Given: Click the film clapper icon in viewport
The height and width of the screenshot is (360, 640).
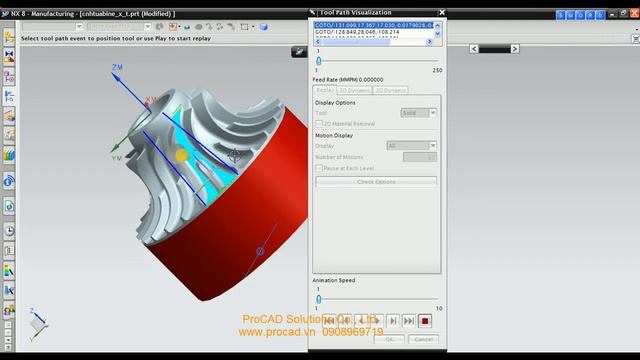Looking at the screenshot, I should [x=299, y=52].
